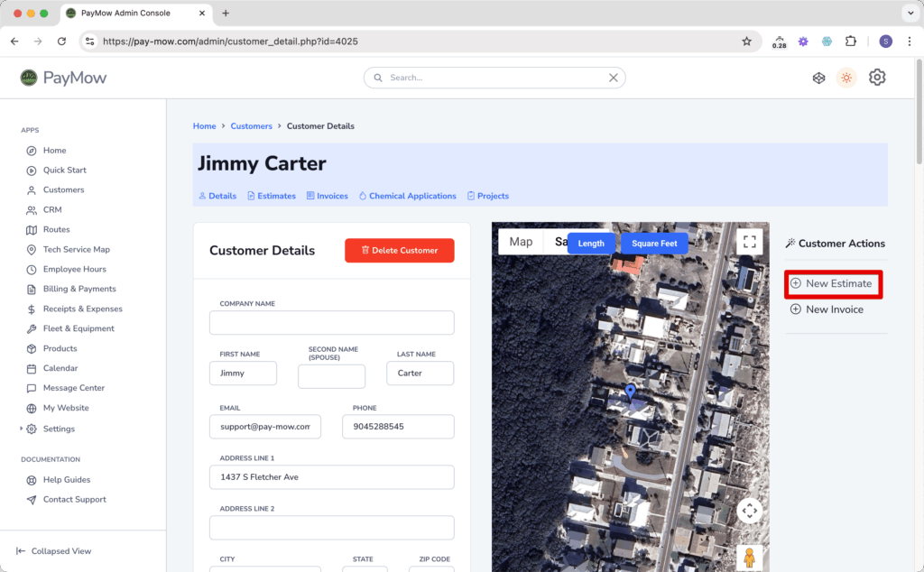
Task: Click the First Name field with Jimmy
Action: [x=243, y=374]
